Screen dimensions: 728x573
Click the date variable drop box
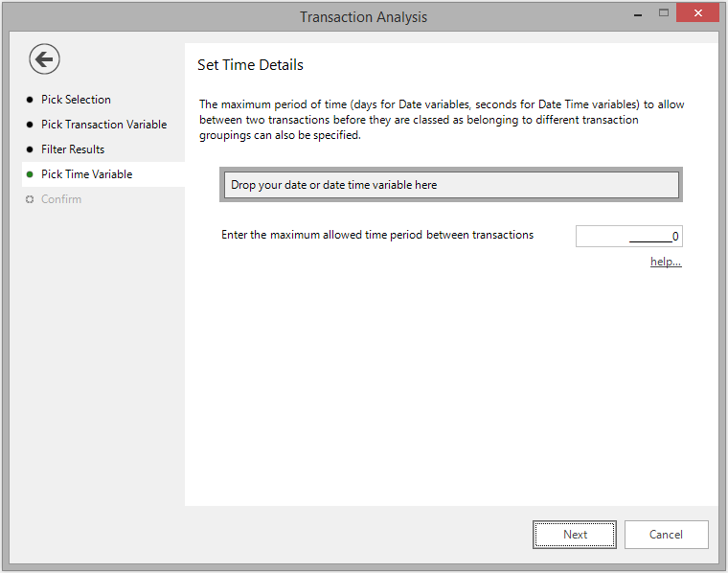point(451,185)
